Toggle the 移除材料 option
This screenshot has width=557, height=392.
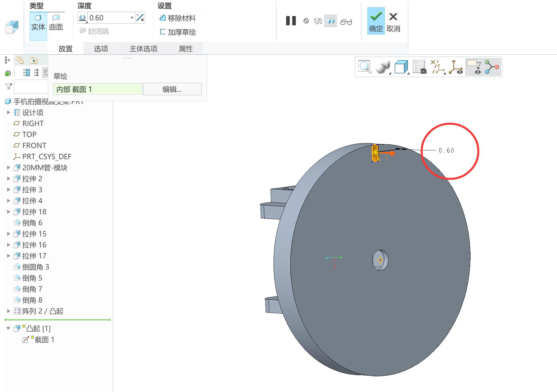pyautogui.click(x=177, y=18)
